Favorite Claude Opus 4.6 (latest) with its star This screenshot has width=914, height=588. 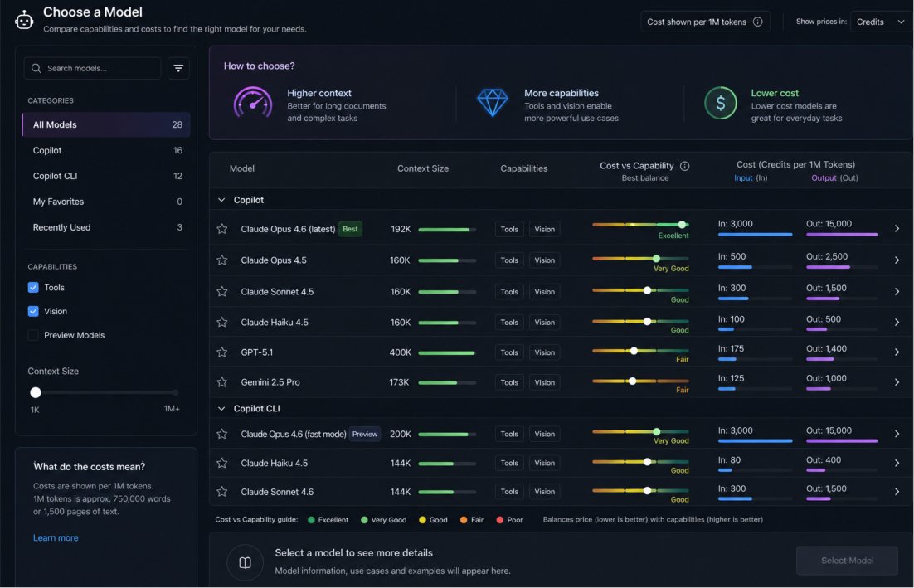222,229
